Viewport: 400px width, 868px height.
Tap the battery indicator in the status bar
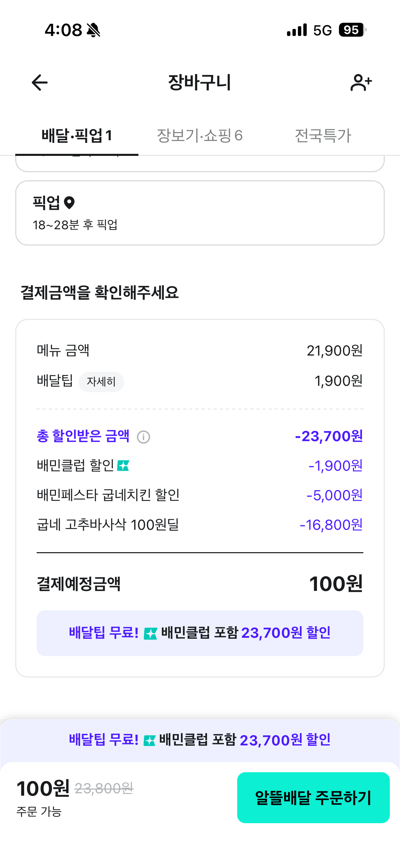(x=353, y=30)
